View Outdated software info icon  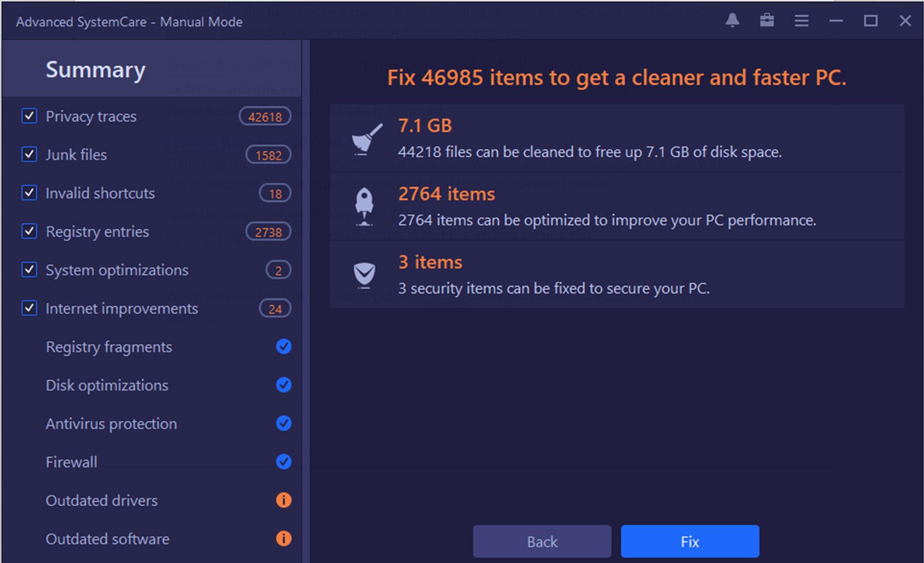[284, 539]
